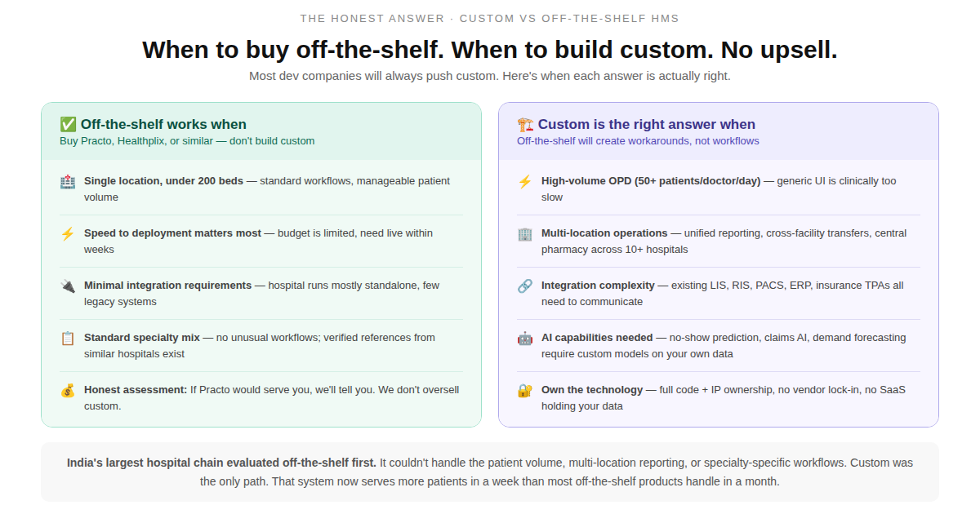The height and width of the screenshot is (514, 980).
Task: Click the green checkmark in Off-the-shelf header
Action: tap(68, 124)
